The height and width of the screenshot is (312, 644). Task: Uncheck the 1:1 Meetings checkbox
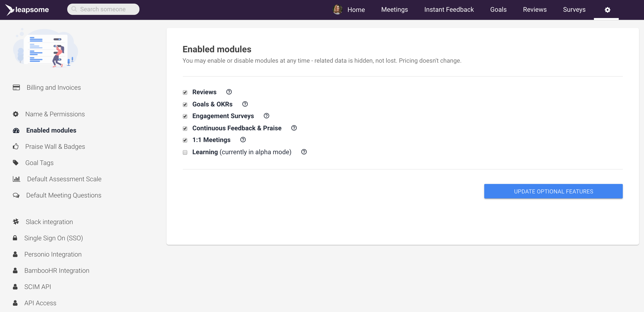[x=185, y=140]
